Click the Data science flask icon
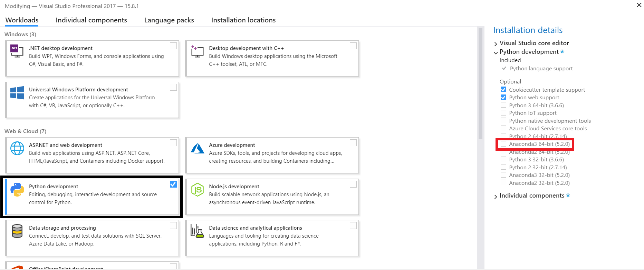Image resolution: width=644 pixels, height=270 pixels. click(197, 231)
